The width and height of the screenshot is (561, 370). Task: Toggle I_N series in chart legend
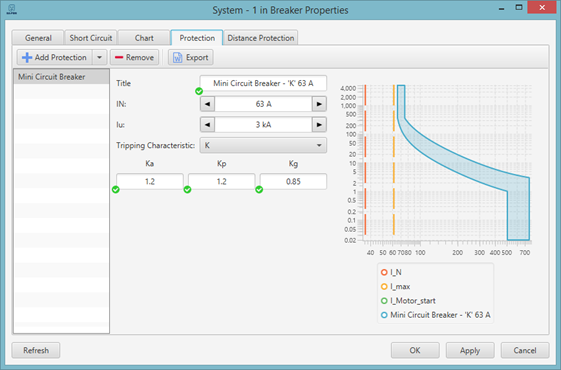tap(392, 272)
